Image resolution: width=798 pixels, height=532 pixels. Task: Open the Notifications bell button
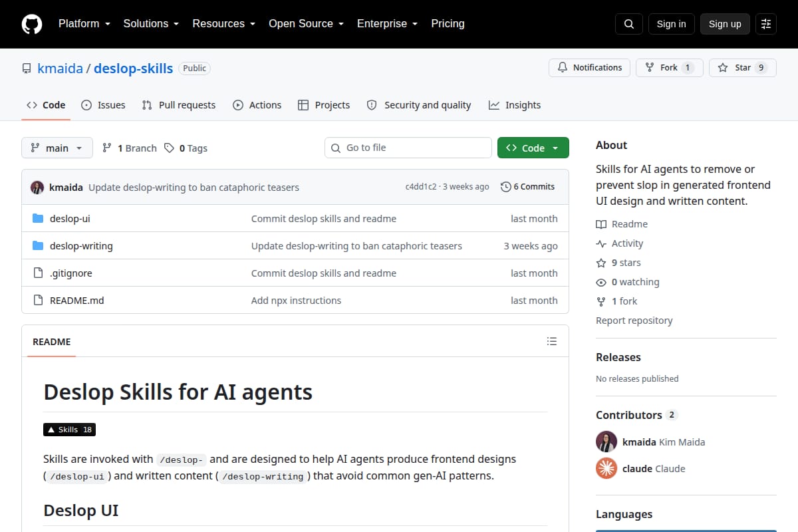pyautogui.click(x=589, y=68)
